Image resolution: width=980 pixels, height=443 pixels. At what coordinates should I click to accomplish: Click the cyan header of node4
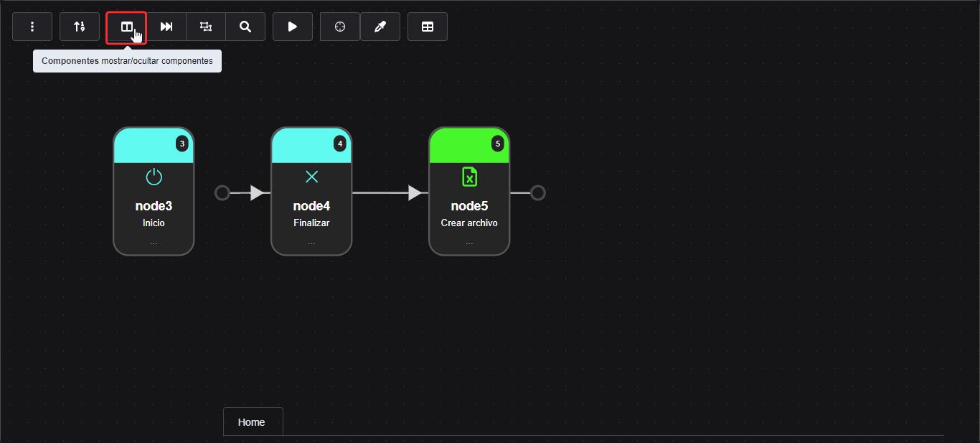[311, 146]
